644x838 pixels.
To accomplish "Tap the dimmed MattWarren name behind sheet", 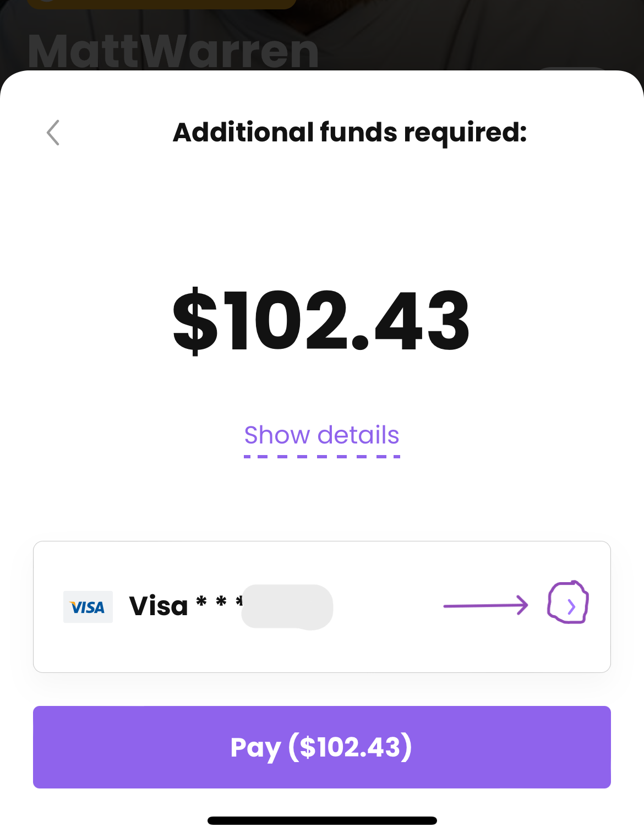I will [173, 52].
